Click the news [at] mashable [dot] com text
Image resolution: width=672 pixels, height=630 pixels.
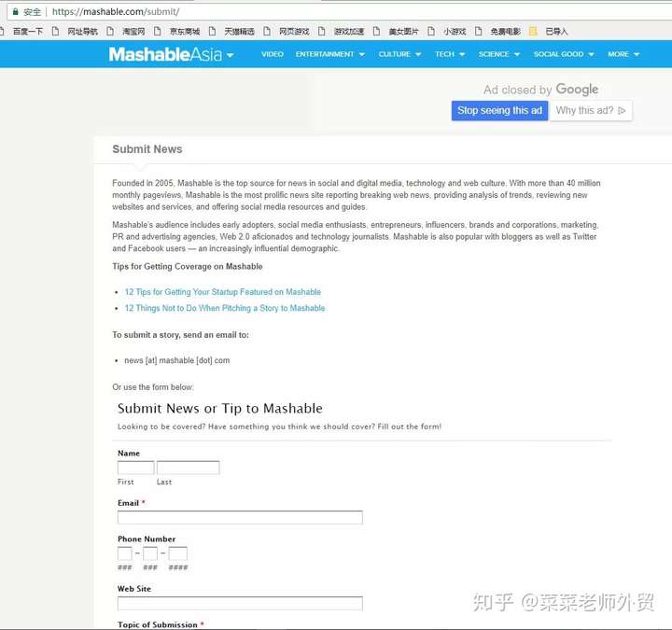[177, 360]
